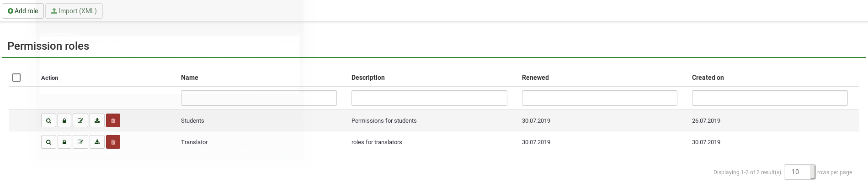Click the Import (XML) button
Screen dimensions: 868x187
(x=74, y=11)
